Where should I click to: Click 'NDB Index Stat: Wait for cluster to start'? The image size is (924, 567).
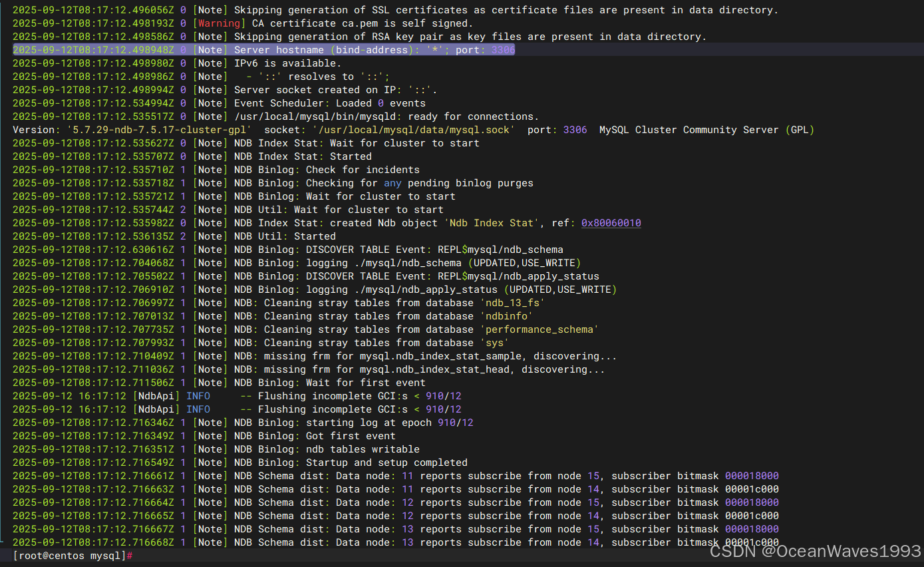357,143
